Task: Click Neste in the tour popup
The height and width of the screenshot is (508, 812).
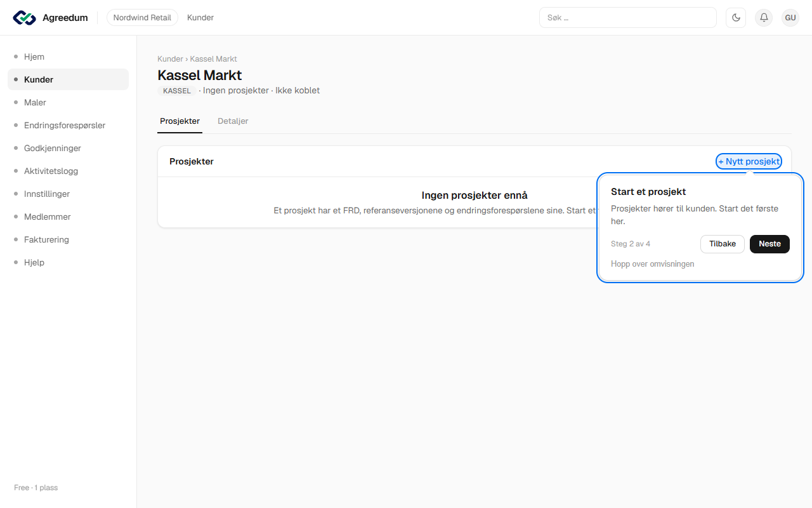Action: point(769,244)
